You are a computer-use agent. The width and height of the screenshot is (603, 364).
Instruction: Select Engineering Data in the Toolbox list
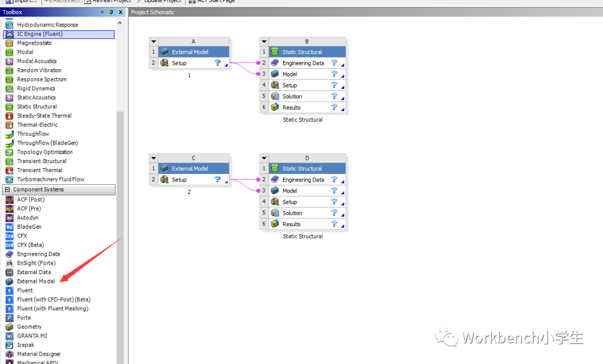(39, 254)
